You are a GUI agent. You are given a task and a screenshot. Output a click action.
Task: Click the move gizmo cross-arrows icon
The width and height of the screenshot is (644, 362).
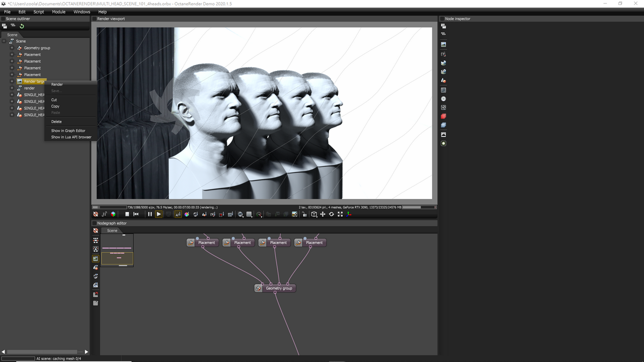pyautogui.click(x=323, y=214)
